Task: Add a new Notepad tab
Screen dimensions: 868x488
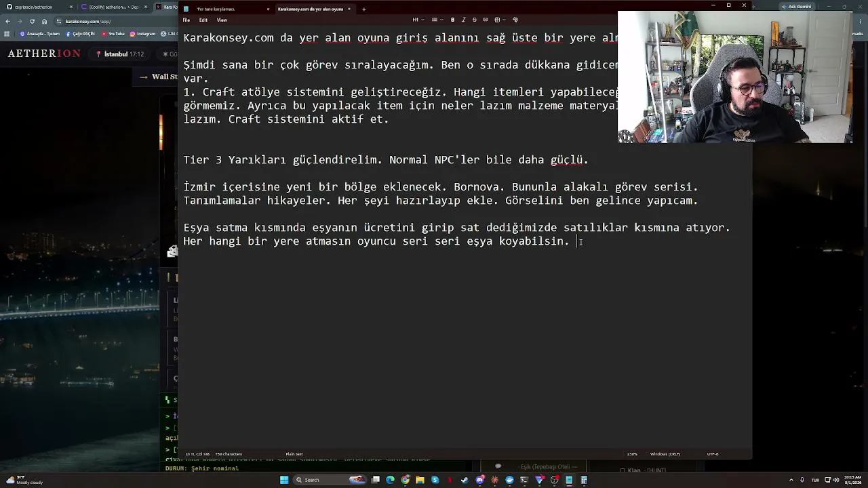Action: [364, 9]
